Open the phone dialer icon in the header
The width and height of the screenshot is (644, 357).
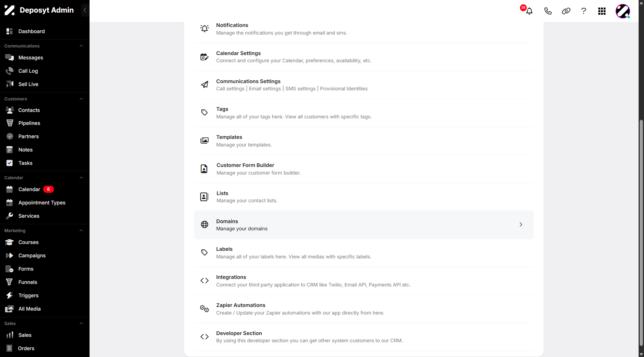click(x=548, y=11)
